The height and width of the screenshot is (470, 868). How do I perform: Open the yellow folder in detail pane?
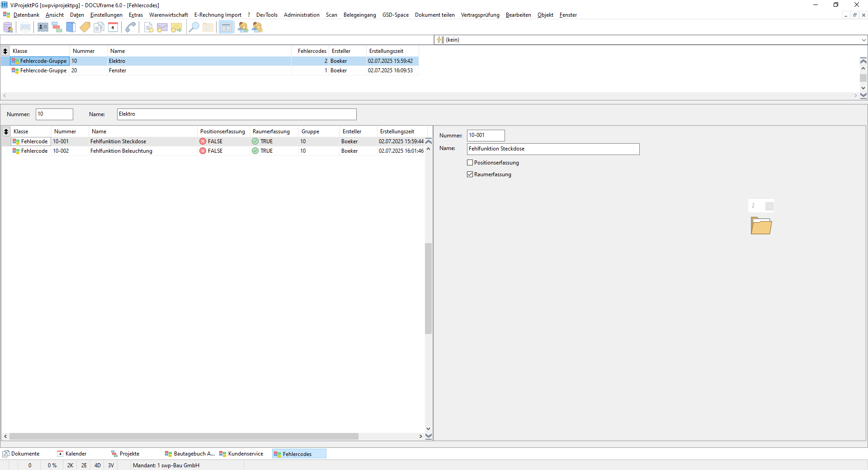click(x=761, y=225)
